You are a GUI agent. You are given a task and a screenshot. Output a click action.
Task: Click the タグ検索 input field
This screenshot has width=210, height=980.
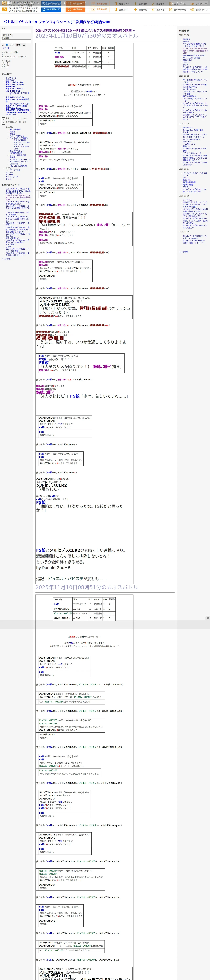16,41
